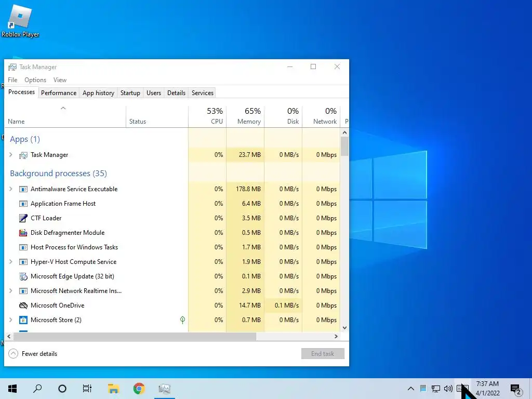Open the Windows Start menu
The image size is (532, 399).
12,389
